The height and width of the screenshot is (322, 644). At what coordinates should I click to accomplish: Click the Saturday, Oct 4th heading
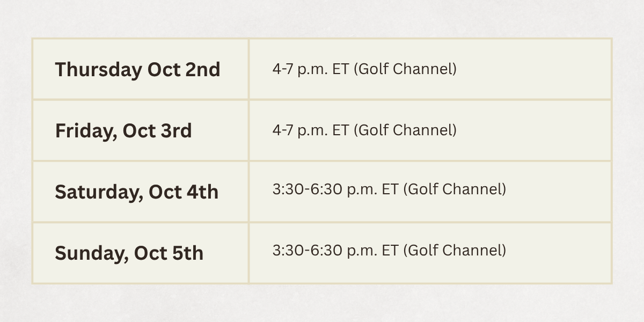(x=136, y=192)
